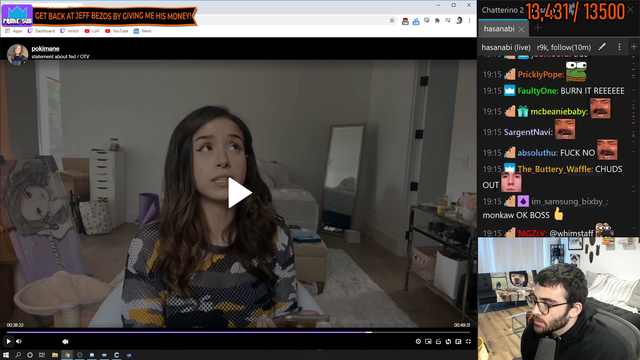
Task: Click the r9k, follow(10m) mode label
Action: coord(564,47)
